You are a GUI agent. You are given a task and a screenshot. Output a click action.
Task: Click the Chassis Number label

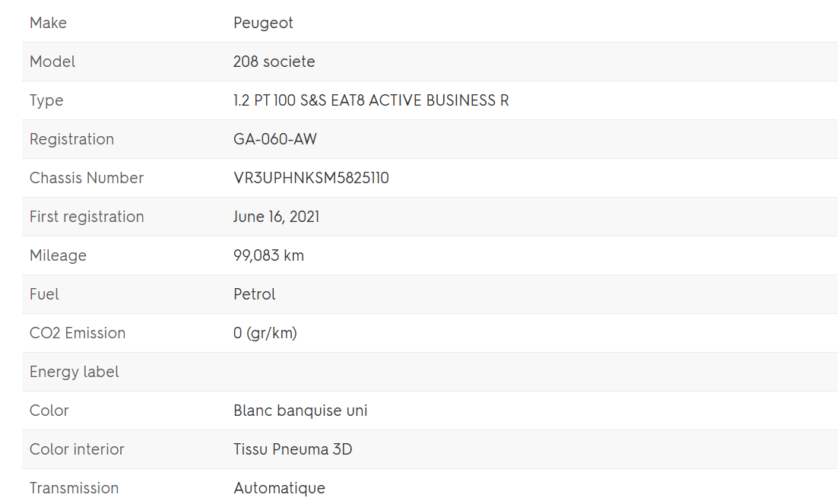pos(87,178)
